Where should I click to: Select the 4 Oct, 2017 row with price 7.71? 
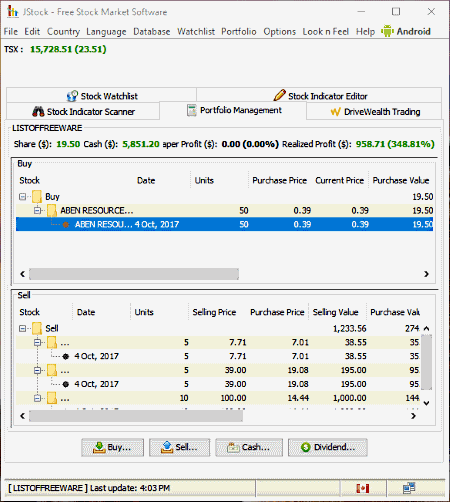click(218, 356)
